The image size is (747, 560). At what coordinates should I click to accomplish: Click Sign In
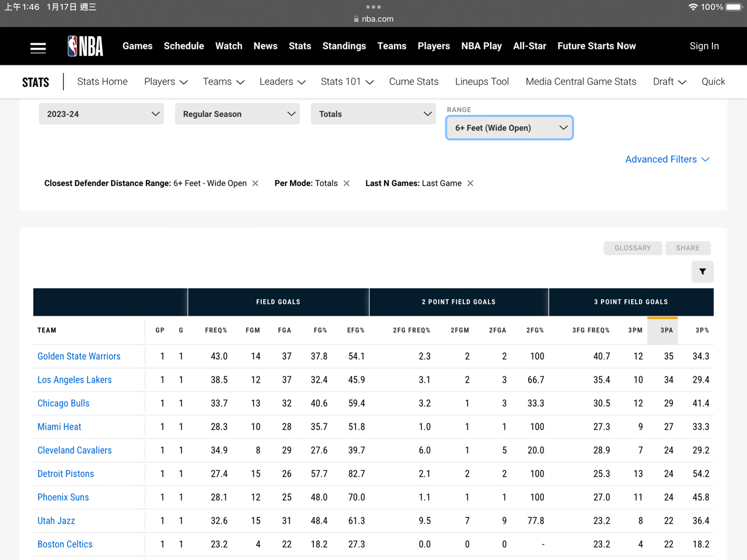704,46
